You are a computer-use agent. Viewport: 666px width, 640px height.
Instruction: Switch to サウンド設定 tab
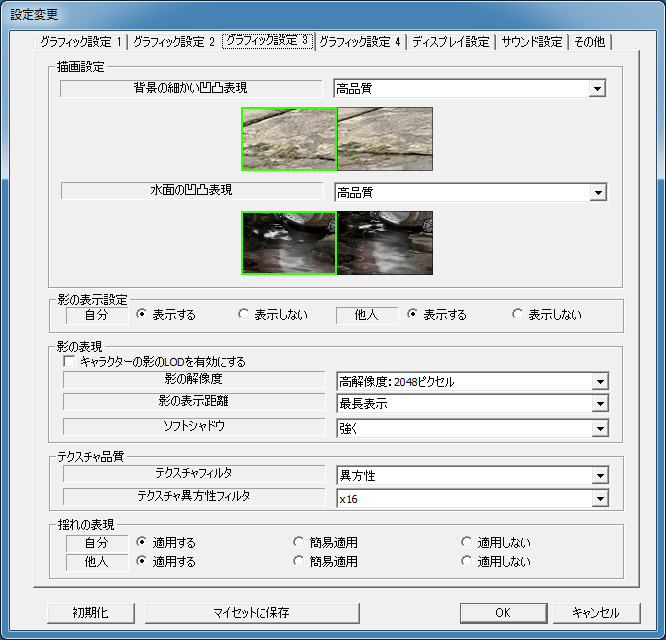click(x=530, y=42)
